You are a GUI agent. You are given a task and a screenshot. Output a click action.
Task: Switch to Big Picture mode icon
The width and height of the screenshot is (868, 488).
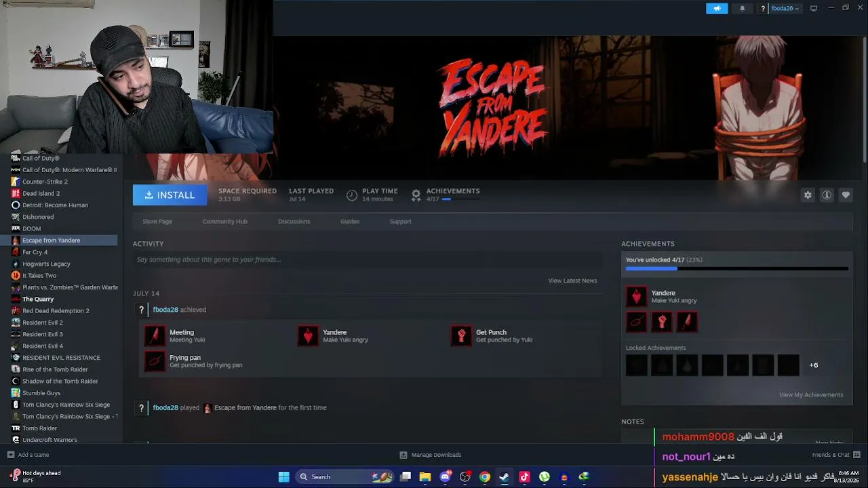click(x=814, y=8)
